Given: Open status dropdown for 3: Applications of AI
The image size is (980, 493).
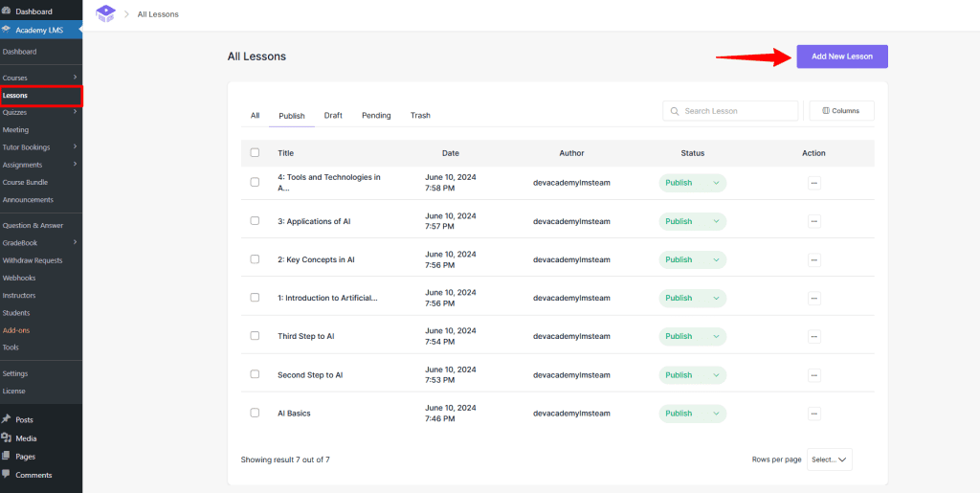Looking at the screenshot, I should (693, 221).
